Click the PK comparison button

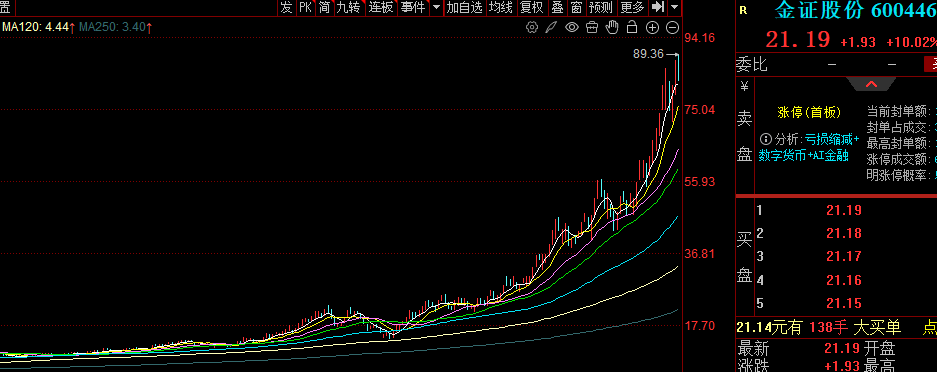pyautogui.click(x=305, y=7)
